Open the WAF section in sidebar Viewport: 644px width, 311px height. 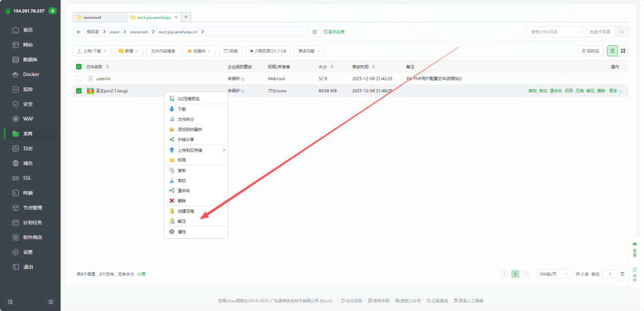pyautogui.click(x=27, y=119)
